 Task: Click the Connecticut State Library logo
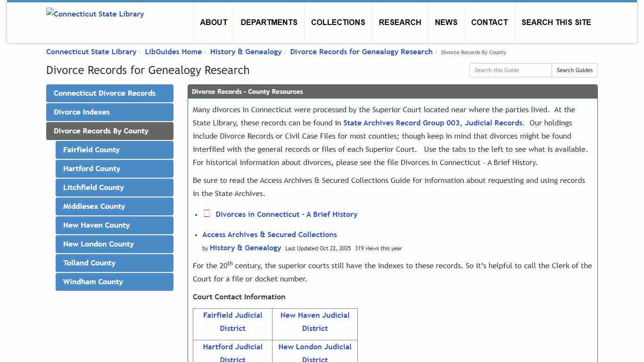(95, 14)
